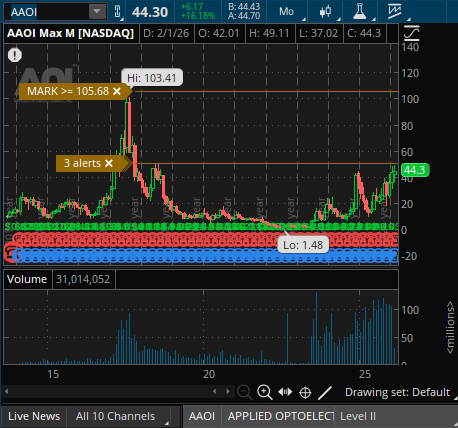Viewport: 458px width, 428px height.
Task: Toggle the horizontal compress arrows icon
Action: click(x=285, y=392)
